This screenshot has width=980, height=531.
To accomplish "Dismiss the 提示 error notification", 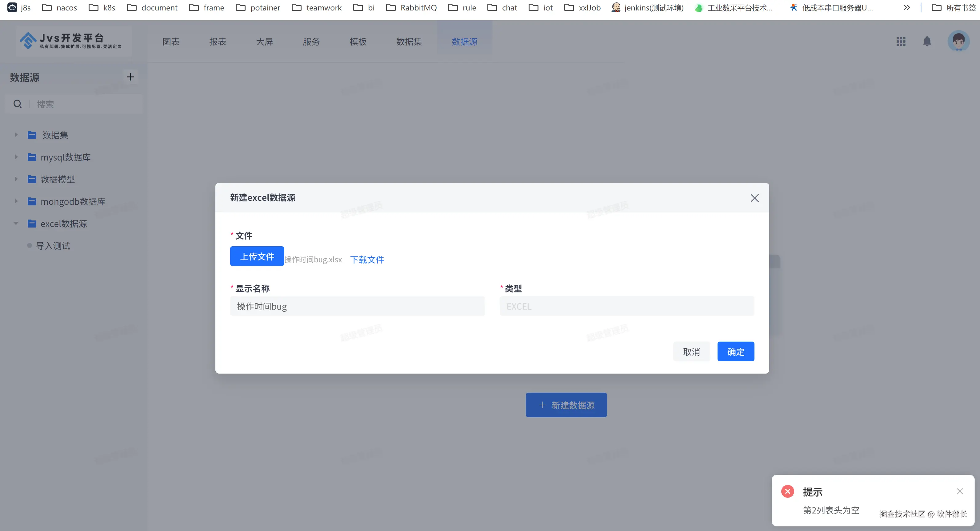I will click(x=959, y=491).
